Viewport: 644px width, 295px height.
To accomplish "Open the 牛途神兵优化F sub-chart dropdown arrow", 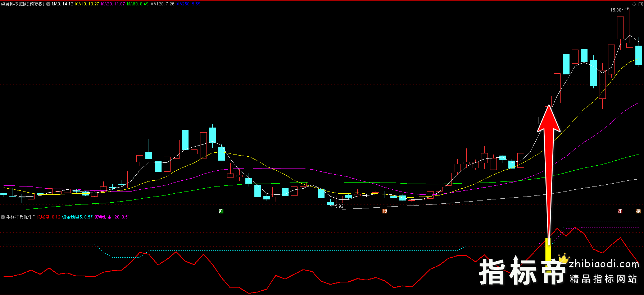I will tap(3, 217).
